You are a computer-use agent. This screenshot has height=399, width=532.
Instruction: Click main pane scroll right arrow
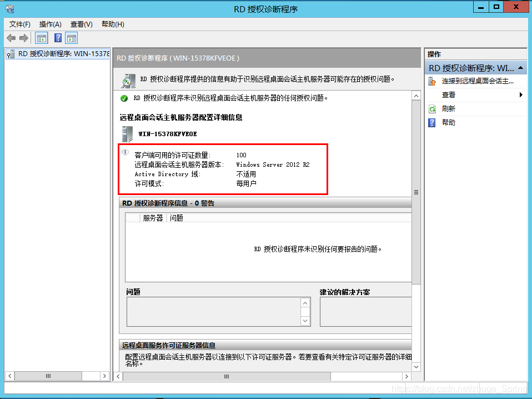(406, 376)
